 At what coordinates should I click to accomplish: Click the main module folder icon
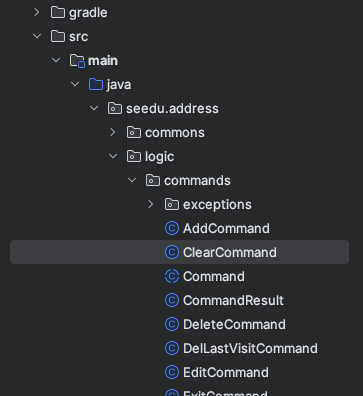77,61
